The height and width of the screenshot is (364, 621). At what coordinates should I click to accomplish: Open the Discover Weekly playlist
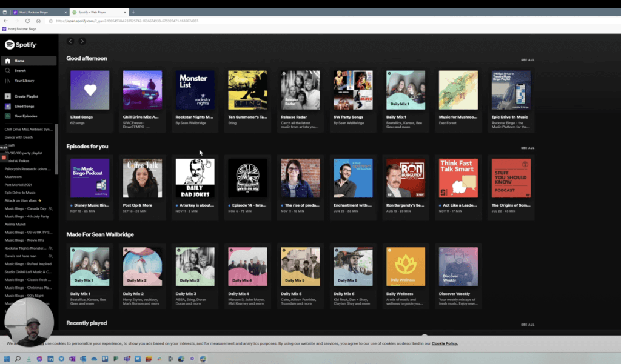tap(458, 276)
